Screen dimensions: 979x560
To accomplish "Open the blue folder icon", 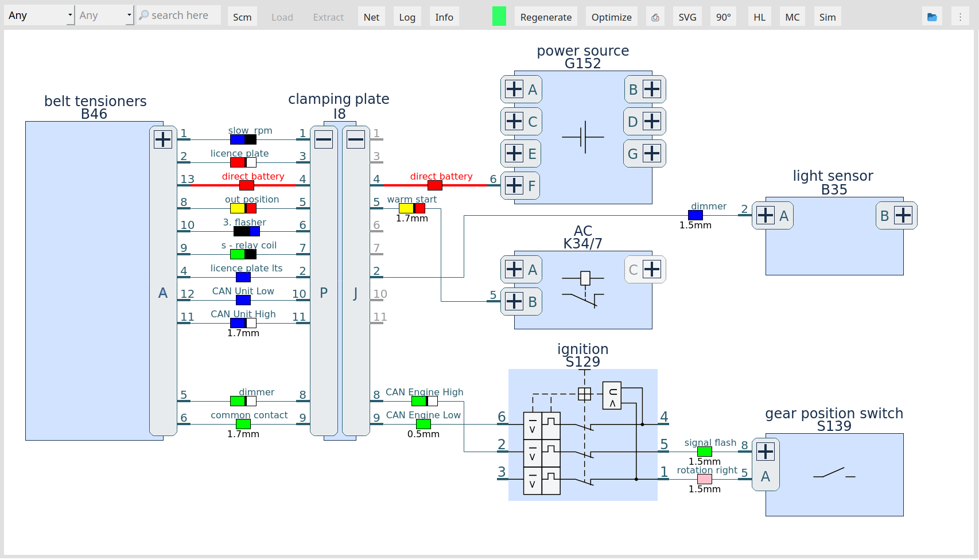I will 932,17.
